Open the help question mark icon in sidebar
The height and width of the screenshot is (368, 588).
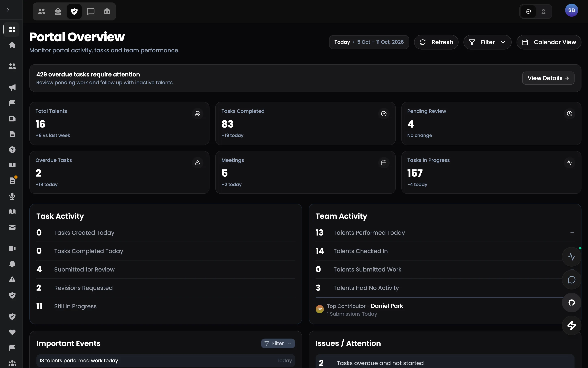point(12,150)
